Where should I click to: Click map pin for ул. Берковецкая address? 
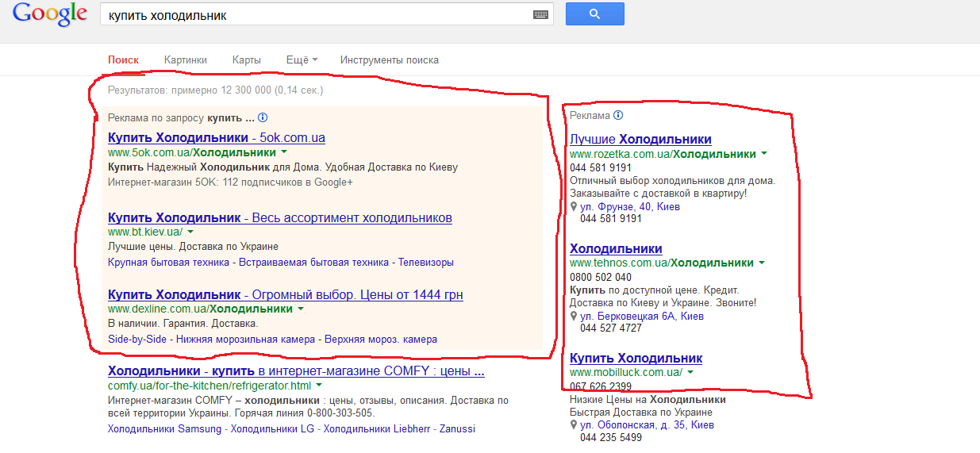(574, 317)
